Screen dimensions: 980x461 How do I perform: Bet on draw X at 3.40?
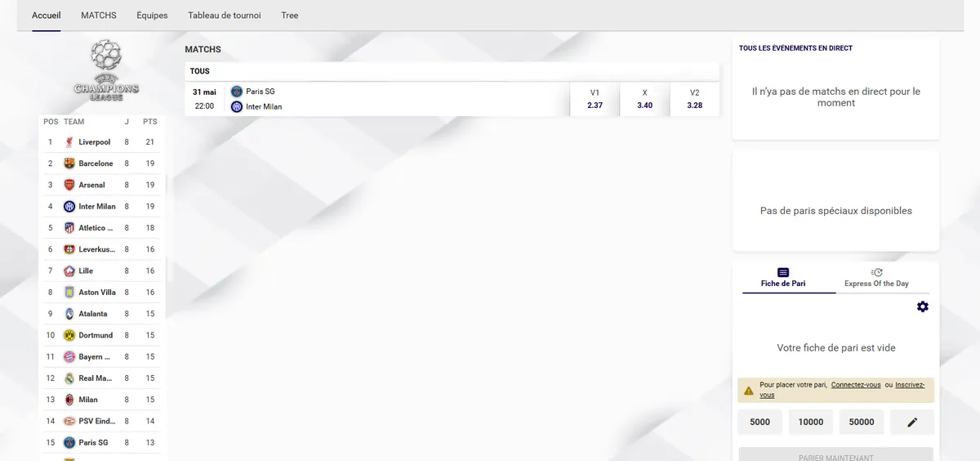[644, 99]
